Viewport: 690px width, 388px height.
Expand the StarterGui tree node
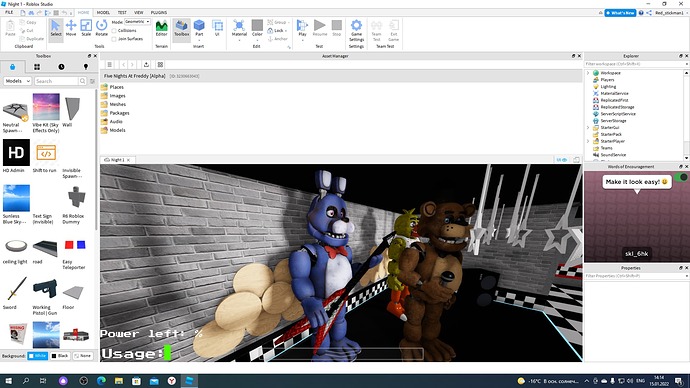tap(588, 128)
